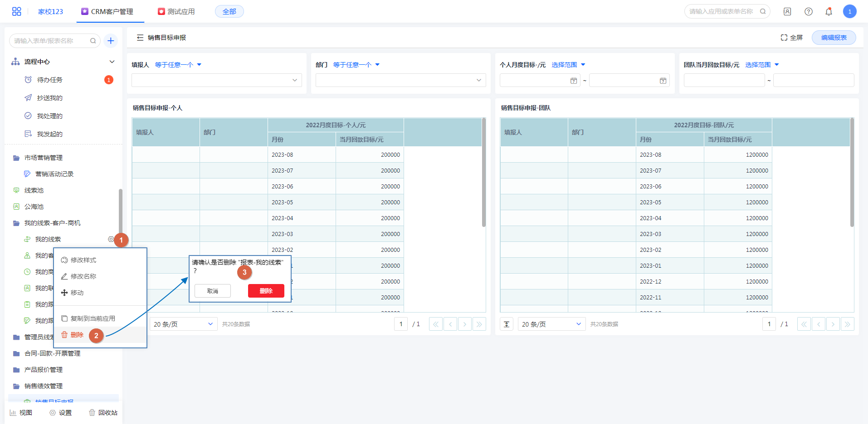Open the 20 条/页 page size dropdown
Viewport: 868px width, 424px height.
tap(183, 324)
